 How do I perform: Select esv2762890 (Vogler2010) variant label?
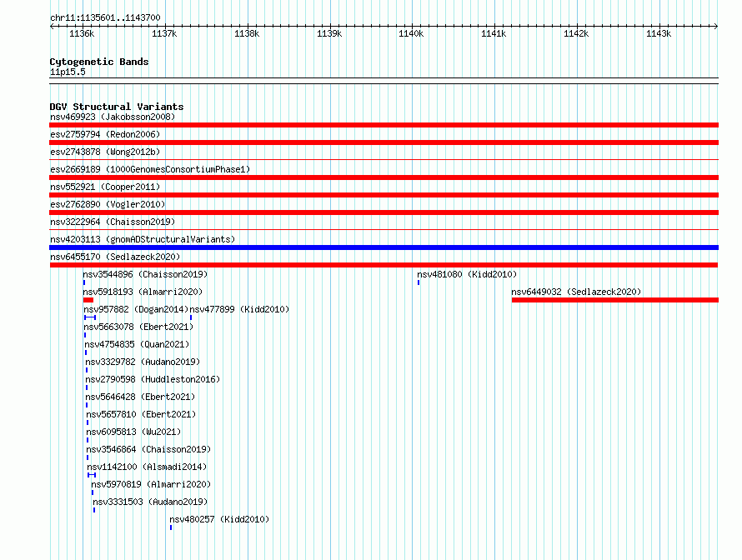[x=108, y=204]
